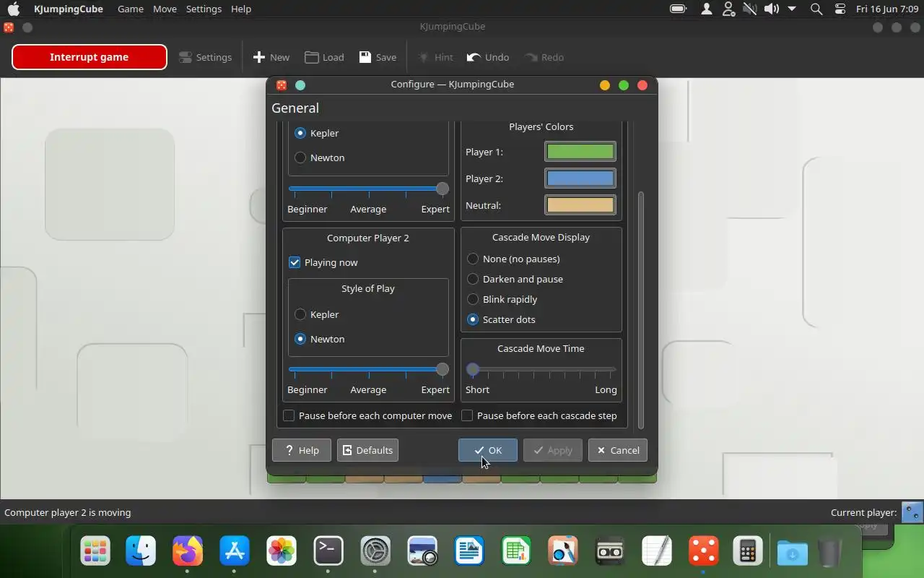Open Finder from the dock
Screen dimensions: 924x578
(141, 552)
